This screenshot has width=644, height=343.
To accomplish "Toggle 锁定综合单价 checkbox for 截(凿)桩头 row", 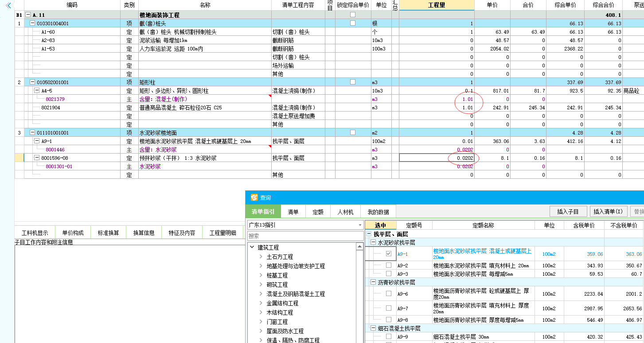I will point(353,23).
